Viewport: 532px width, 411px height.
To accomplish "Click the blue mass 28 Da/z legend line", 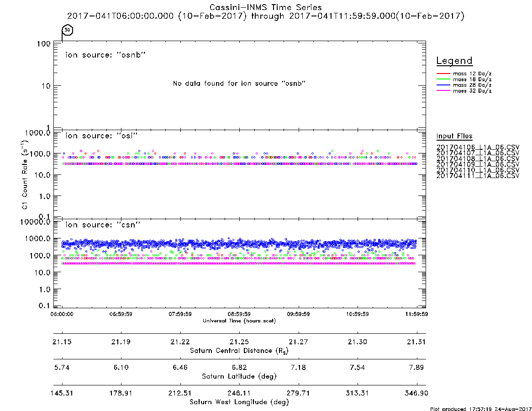I will tap(443, 85).
